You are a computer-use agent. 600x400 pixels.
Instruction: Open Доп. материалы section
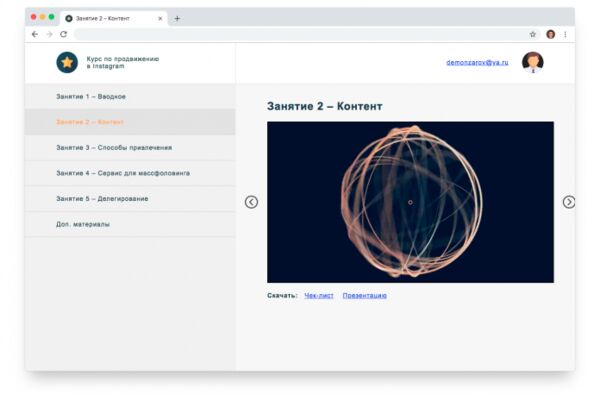click(x=130, y=224)
